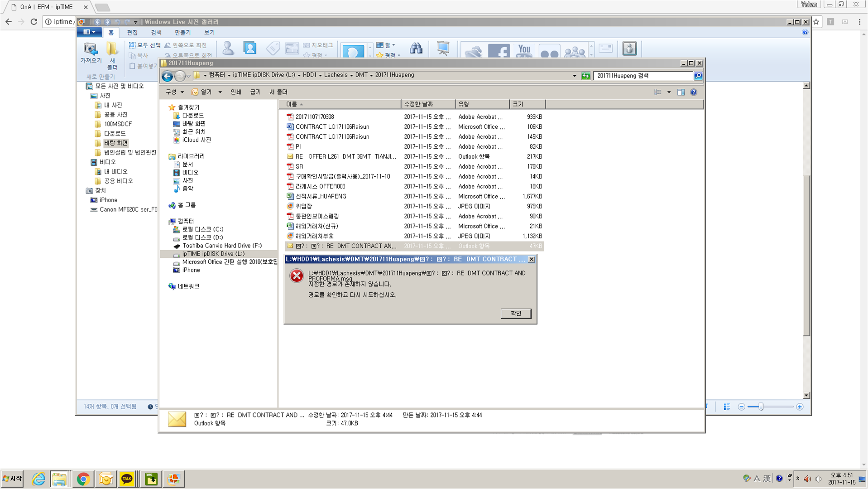Click the 왼쪽으로 회전 rotate left button

(186, 45)
